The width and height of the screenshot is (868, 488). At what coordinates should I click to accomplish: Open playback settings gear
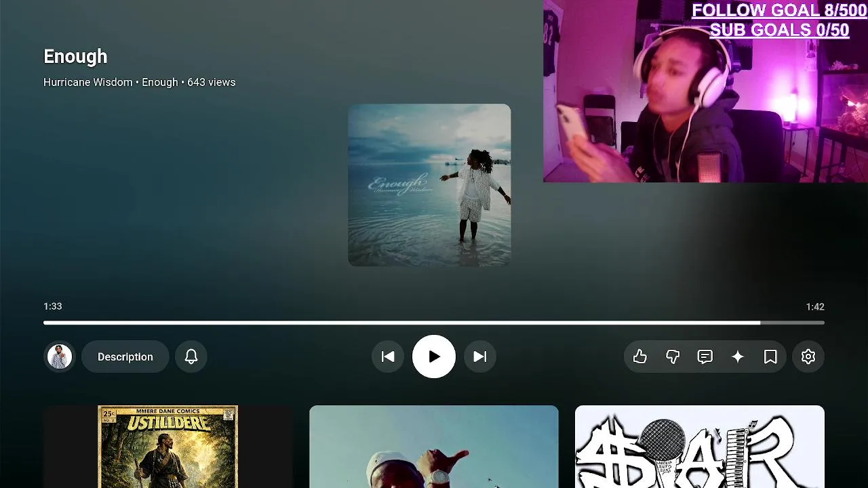pos(808,357)
